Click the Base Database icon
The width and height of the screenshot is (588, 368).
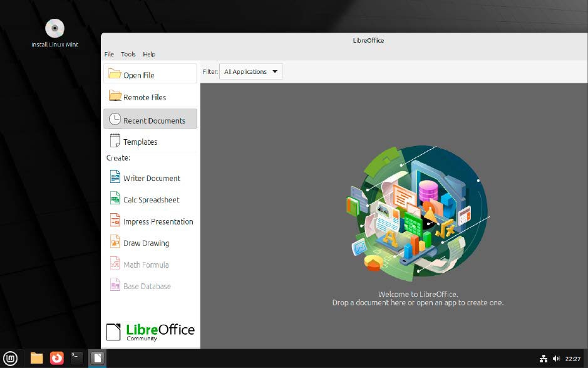click(x=115, y=286)
